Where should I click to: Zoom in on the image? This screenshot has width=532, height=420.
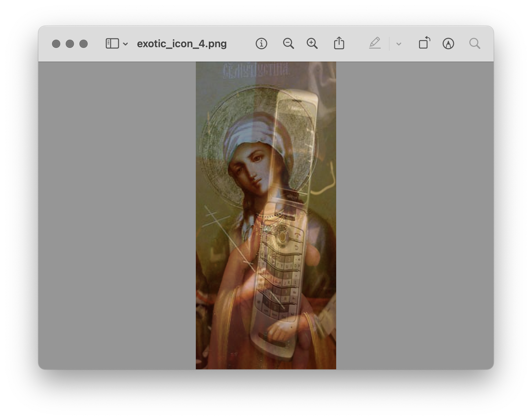(x=312, y=44)
